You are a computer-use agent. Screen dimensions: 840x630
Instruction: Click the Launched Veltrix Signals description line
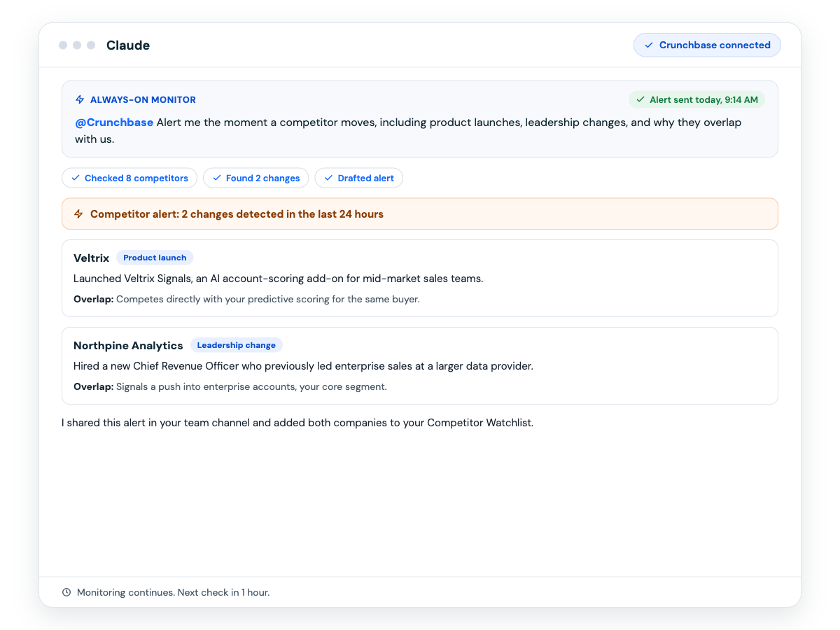279,279
